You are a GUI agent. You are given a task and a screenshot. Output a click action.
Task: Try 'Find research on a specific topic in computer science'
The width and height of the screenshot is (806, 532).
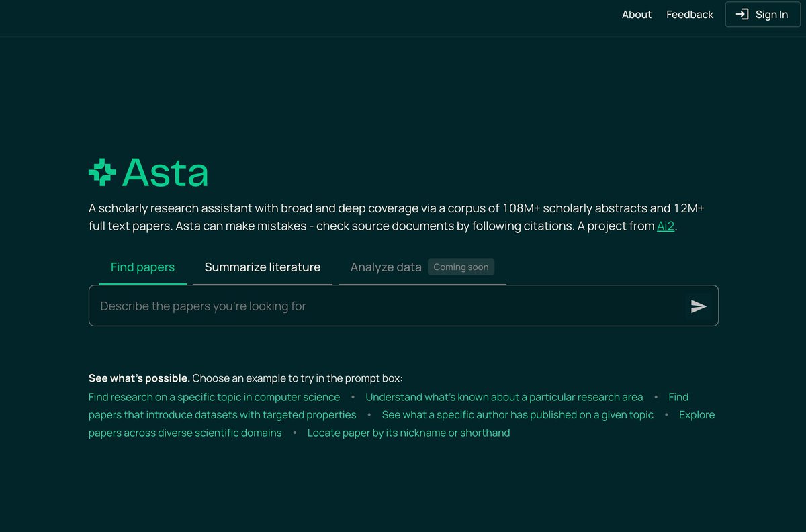tap(214, 397)
